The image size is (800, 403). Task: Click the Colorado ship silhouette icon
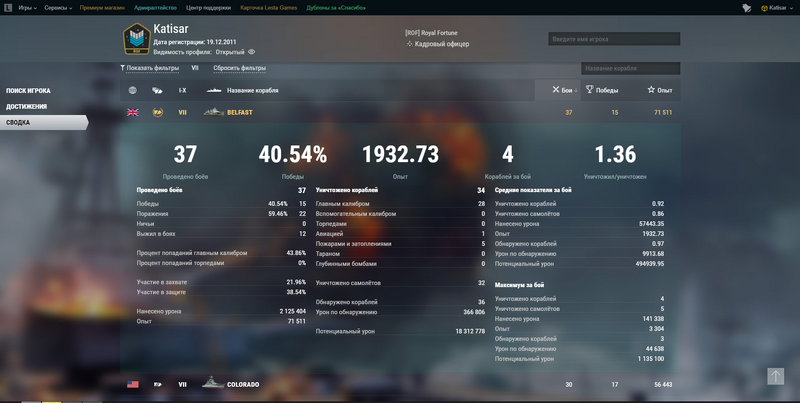213,384
